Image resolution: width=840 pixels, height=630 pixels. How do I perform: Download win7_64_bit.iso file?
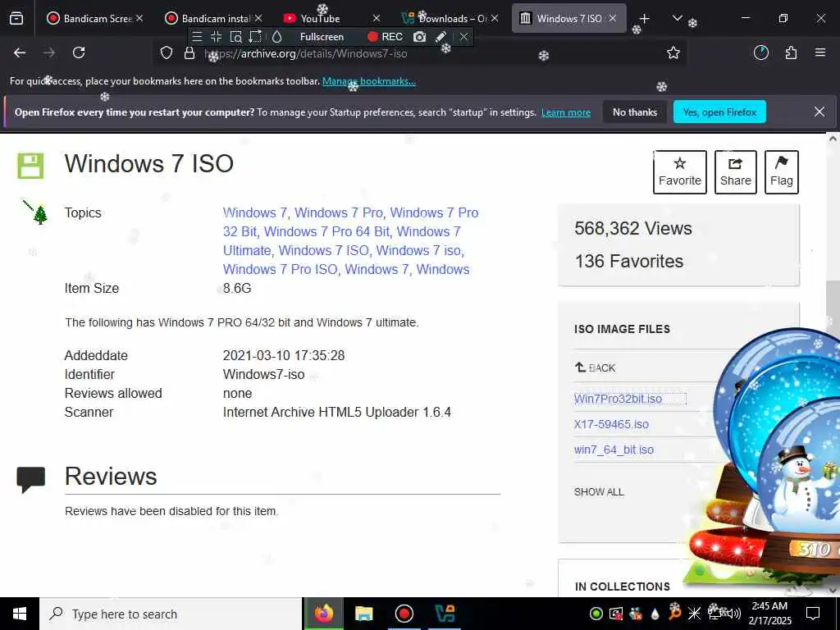614,450
